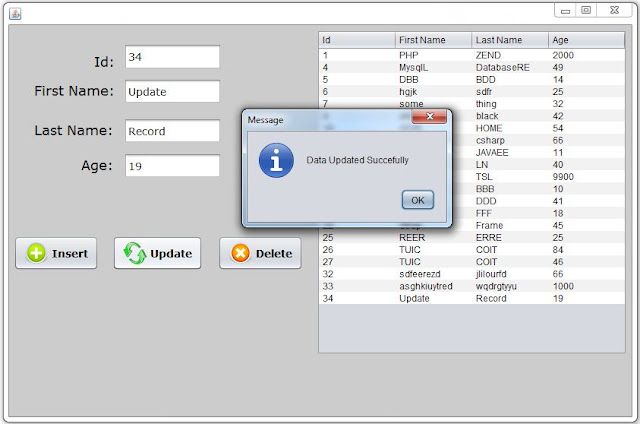The image size is (640, 424).
Task: Select the TUIC cell in row 26
Action: coord(433,250)
